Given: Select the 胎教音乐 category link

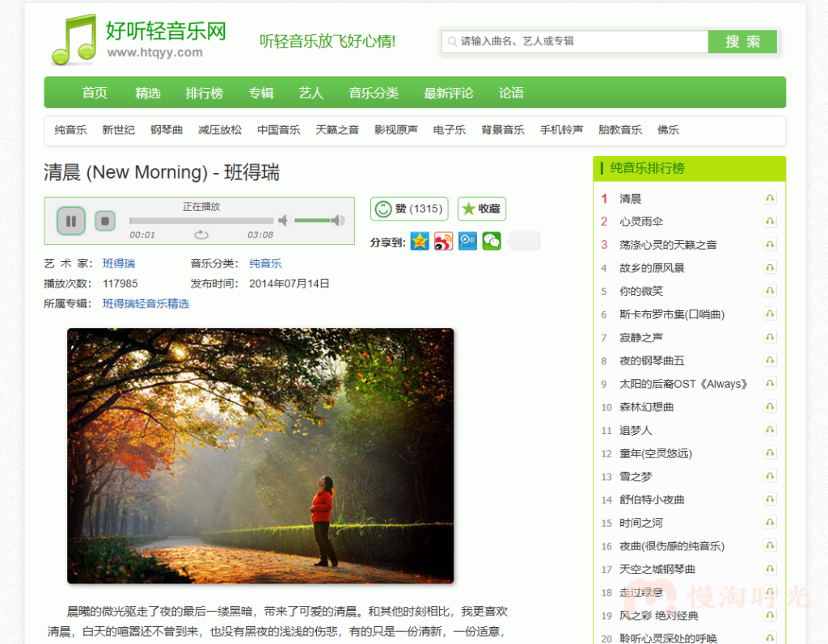Looking at the screenshot, I should click(x=620, y=130).
